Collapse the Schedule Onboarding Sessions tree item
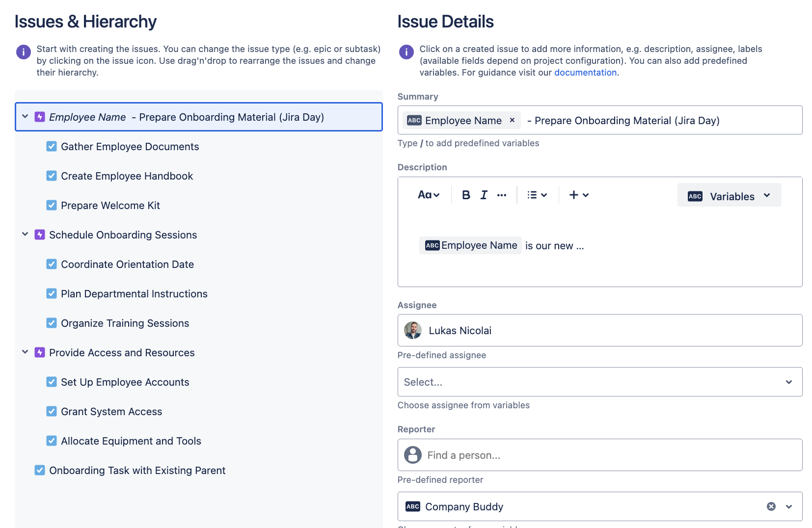The image size is (812, 528). point(25,235)
